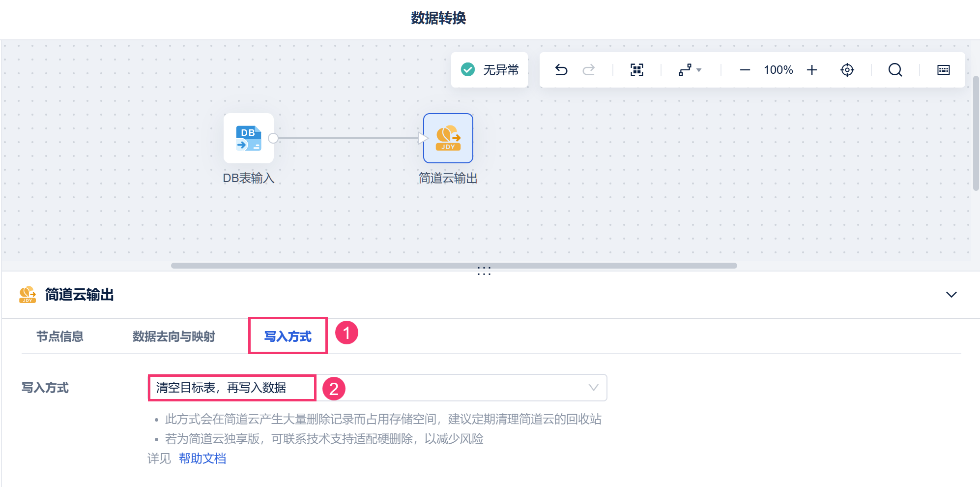Click the 写入方式 field label
This screenshot has height=487, width=980.
45,388
